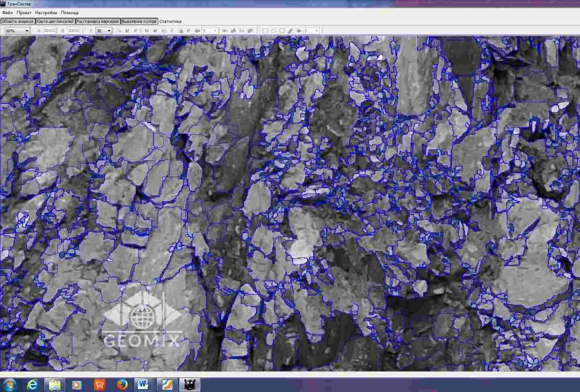Open the Помощь menu
580x392 pixels.
(70, 13)
